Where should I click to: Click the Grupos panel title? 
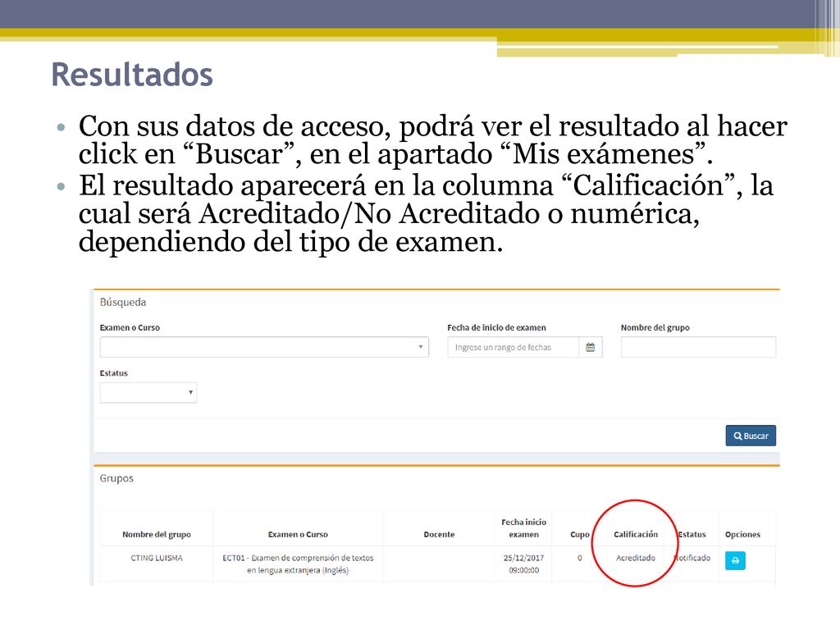[116, 478]
